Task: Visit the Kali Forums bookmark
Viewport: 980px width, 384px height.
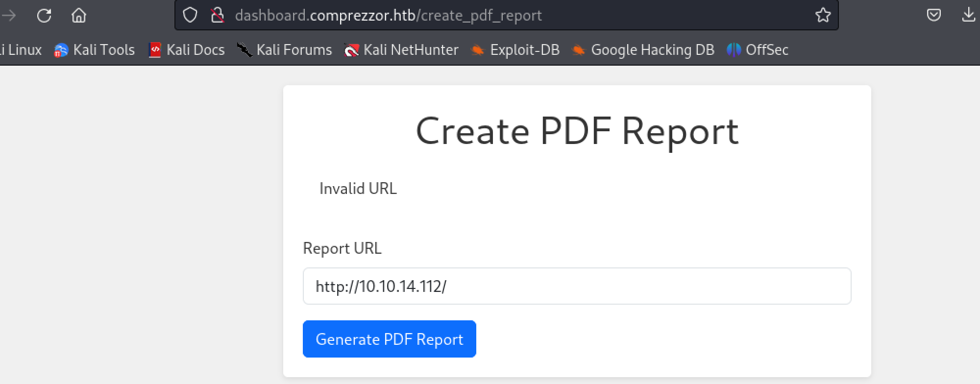Action: point(284,50)
